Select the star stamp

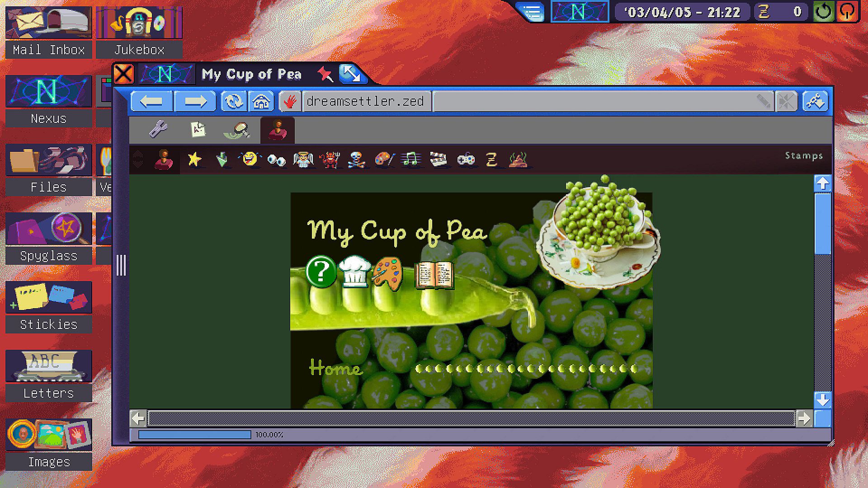[194, 159]
